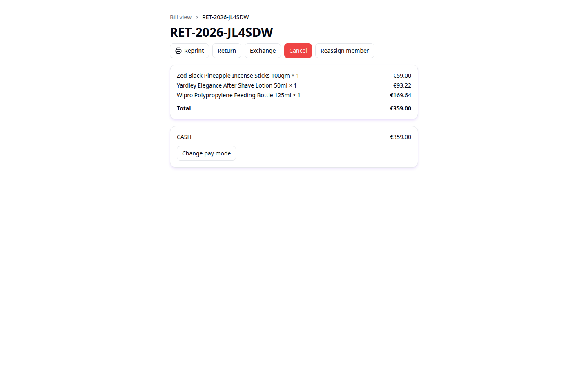Click Change pay mode button
This screenshot has height=368, width=588.
(206, 153)
